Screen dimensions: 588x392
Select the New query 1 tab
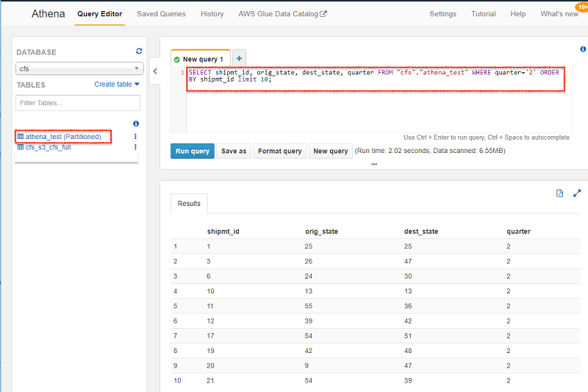point(200,59)
